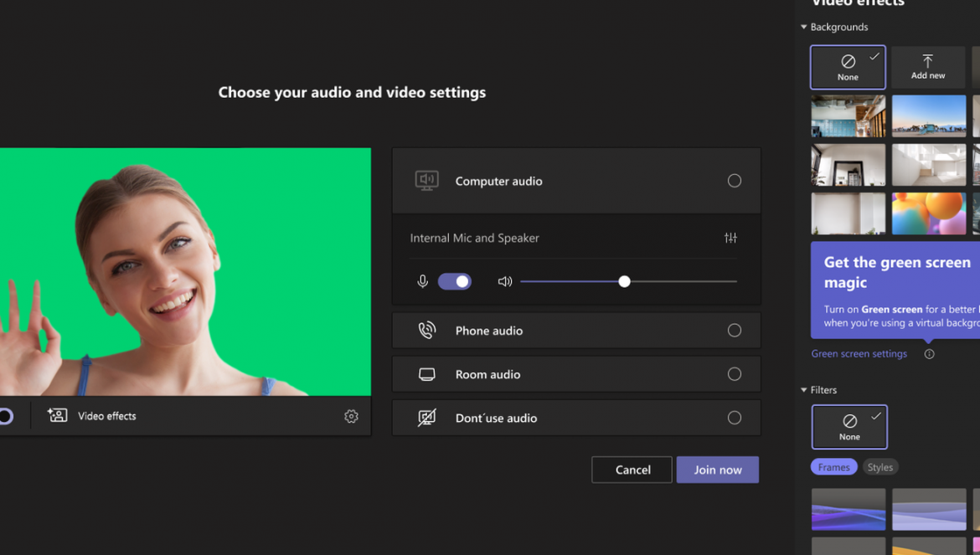Click the green screen info icon
980x555 pixels.
930,354
